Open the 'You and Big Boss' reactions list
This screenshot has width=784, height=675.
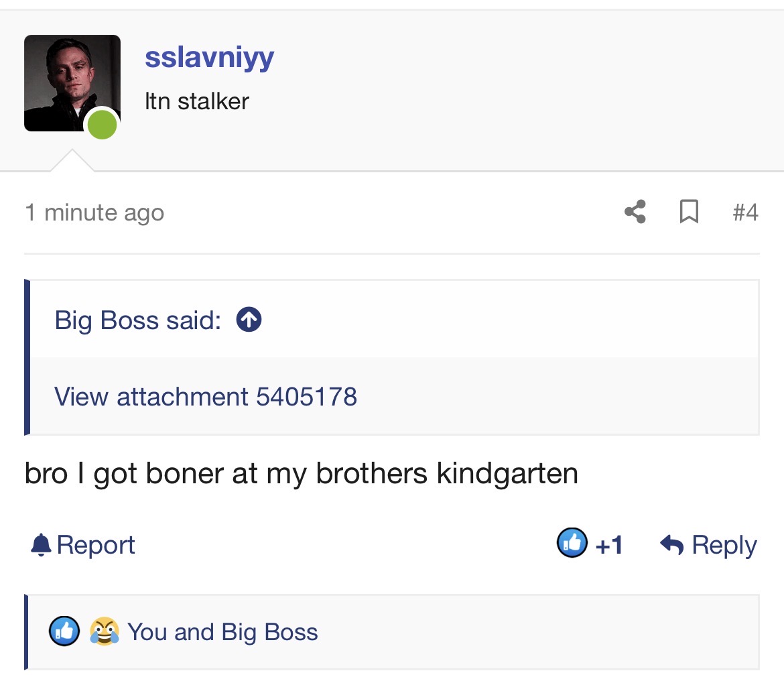222,632
